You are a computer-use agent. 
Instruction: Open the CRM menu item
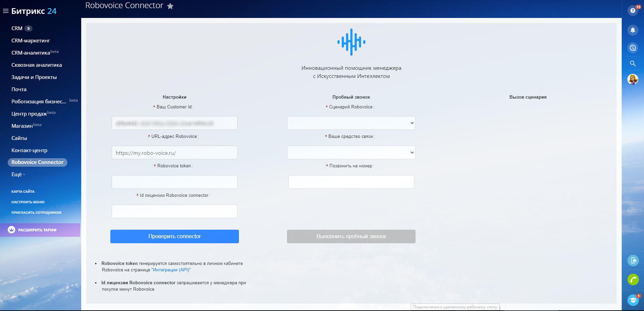coord(17,28)
